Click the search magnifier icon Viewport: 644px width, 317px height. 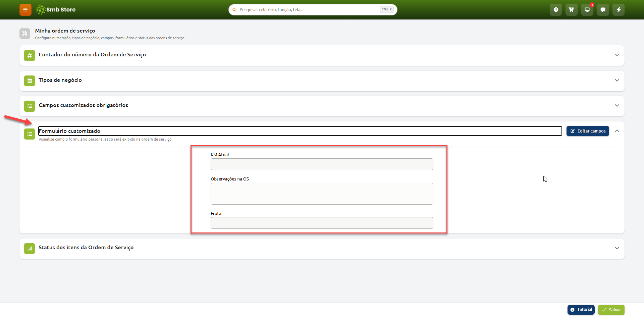[x=234, y=10]
